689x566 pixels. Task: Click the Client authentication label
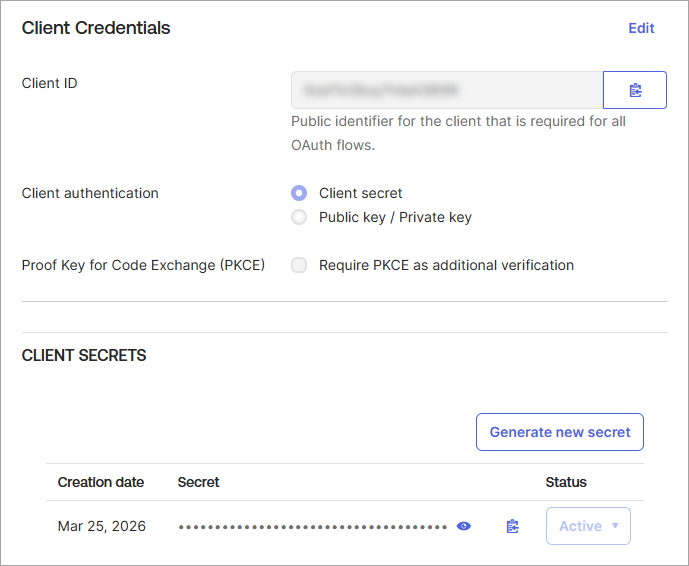[90, 193]
